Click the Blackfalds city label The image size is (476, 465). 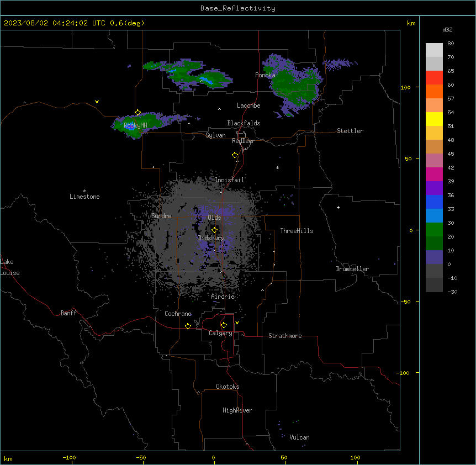coord(244,123)
